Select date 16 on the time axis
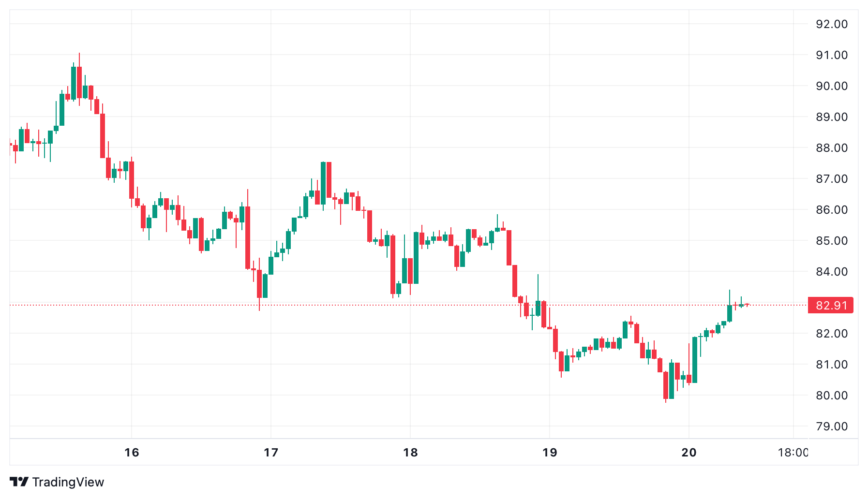This screenshot has height=499, width=868. pos(132,453)
